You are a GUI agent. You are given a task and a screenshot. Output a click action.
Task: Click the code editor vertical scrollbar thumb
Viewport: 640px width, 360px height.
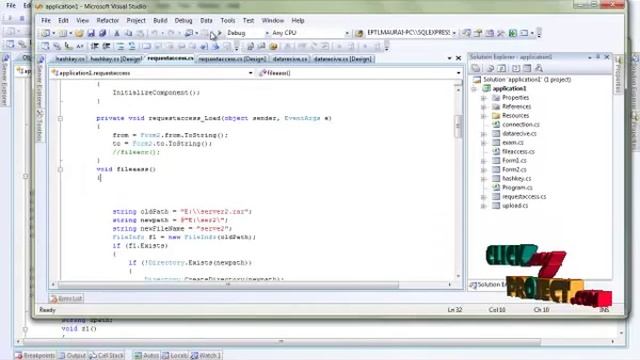[458, 127]
